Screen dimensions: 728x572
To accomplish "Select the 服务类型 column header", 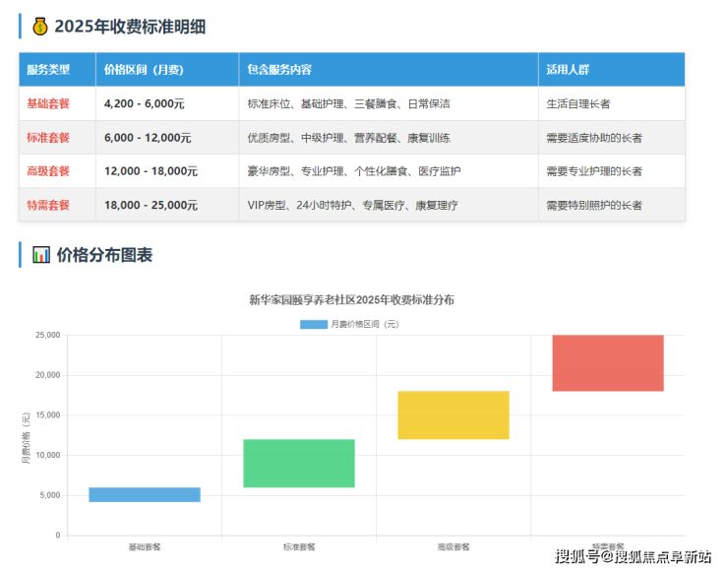I will [48, 70].
